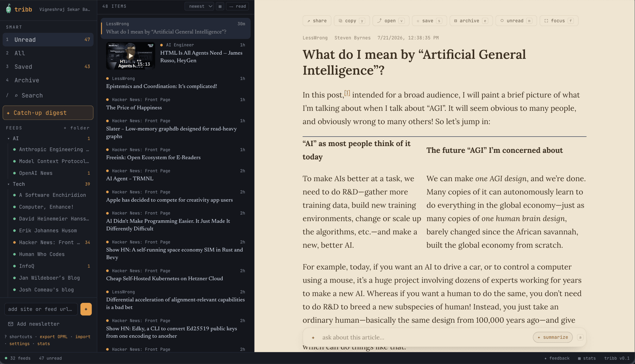This screenshot has height=364, width=635.
Task: Open Cheap Self-Hosted Kubernetes on Hetzner Cloud
Action: click(x=175, y=275)
